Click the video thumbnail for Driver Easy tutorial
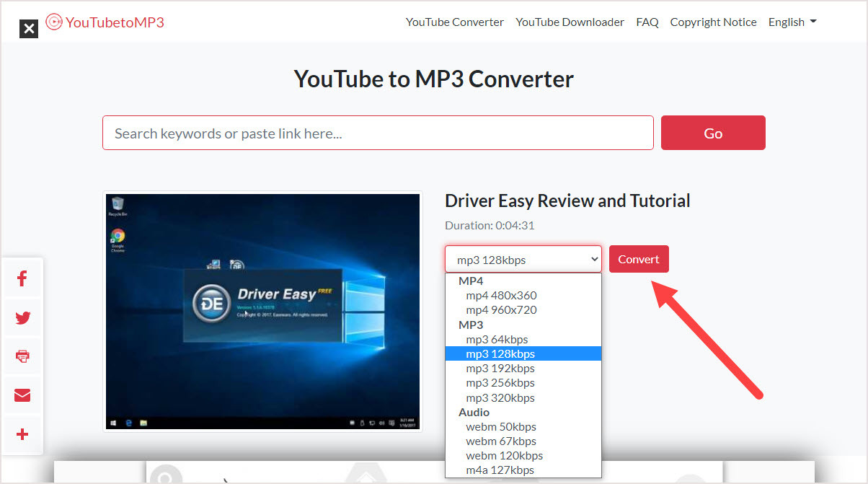The width and height of the screenshot is (868, 484). (x=262, y=310)
